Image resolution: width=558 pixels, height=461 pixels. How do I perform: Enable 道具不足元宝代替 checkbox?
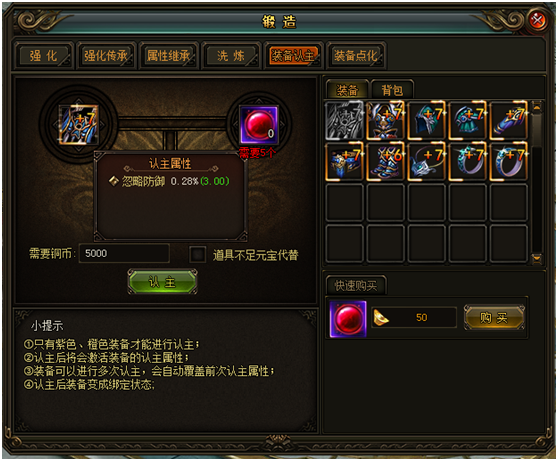[x=198, y=255]
